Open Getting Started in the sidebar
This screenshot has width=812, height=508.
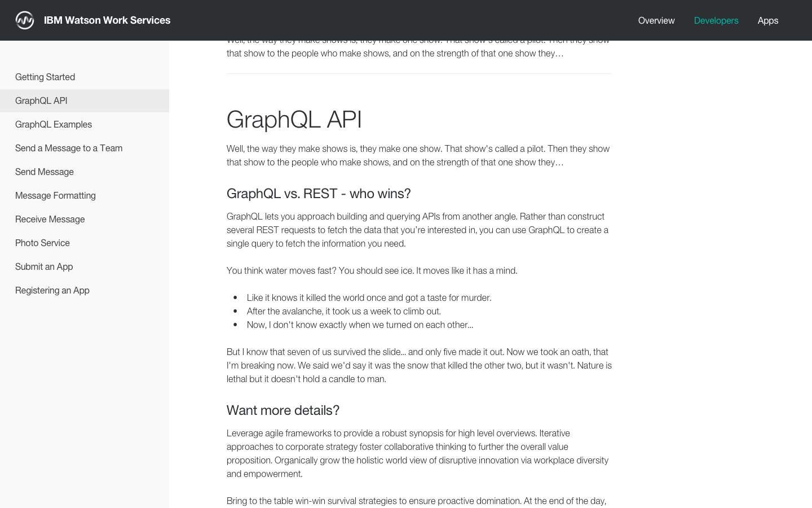[45, 77]
